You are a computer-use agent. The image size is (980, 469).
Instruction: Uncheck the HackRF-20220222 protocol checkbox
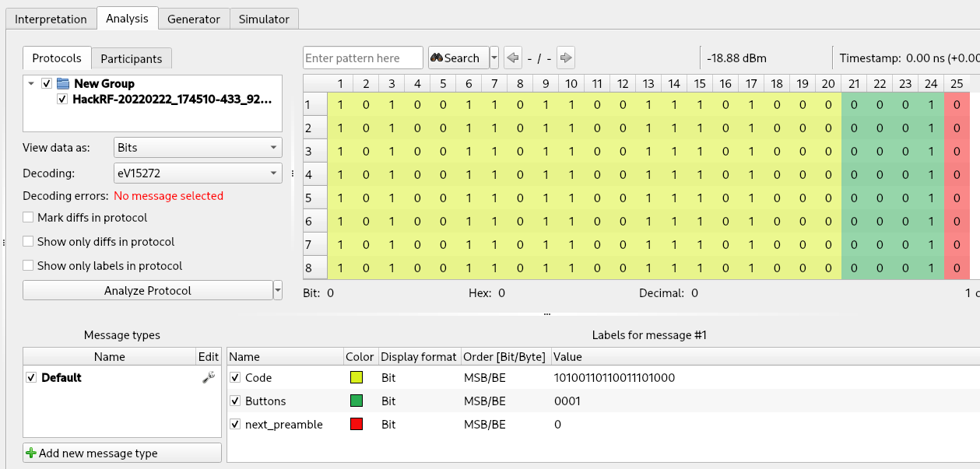tap(62, 100)
